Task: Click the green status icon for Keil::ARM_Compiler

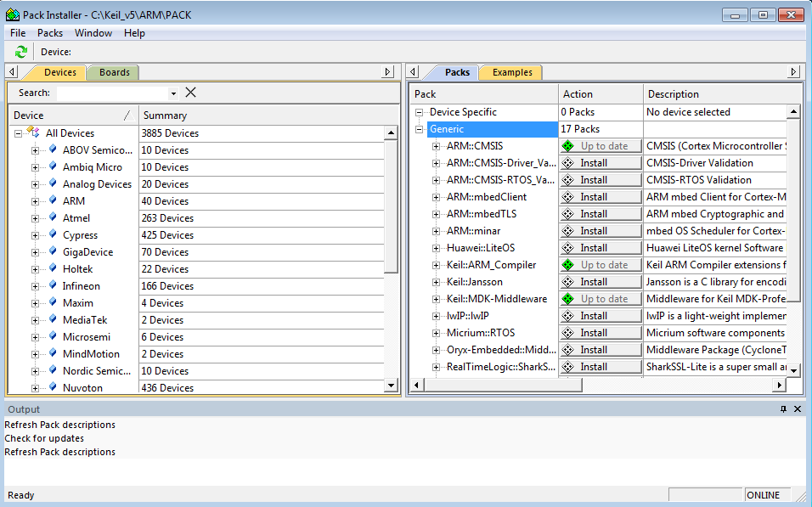Action: [x=568, y=265]
